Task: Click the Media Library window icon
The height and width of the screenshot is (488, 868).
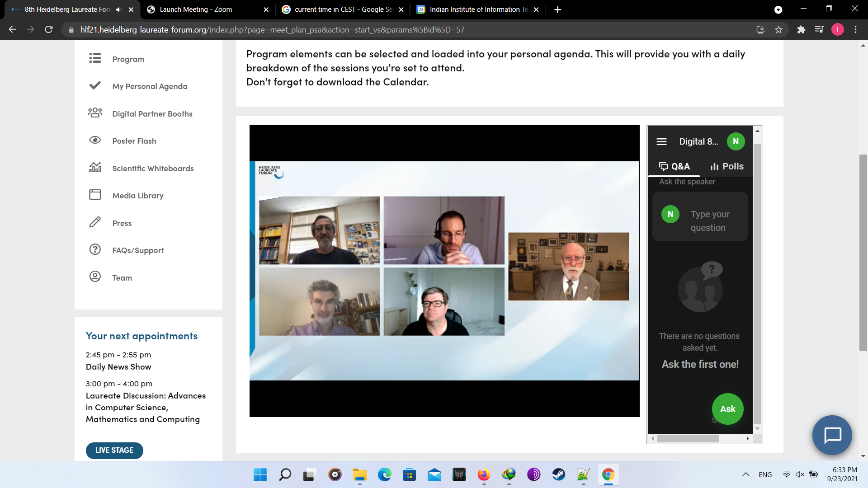Action: pos(95,195)
